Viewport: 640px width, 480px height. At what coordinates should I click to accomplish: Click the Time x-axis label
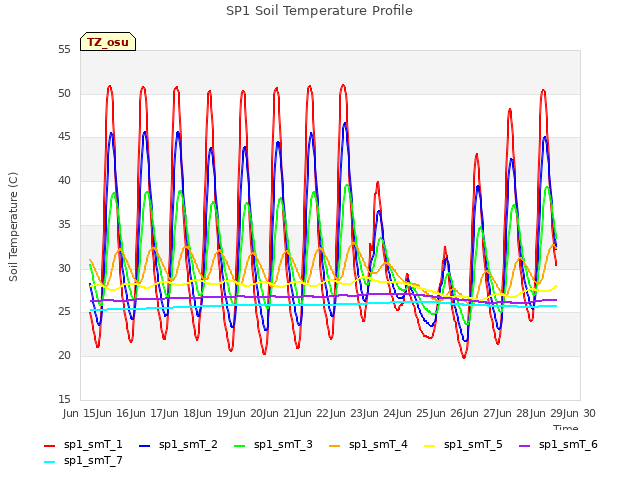click(x=566, y=427)
